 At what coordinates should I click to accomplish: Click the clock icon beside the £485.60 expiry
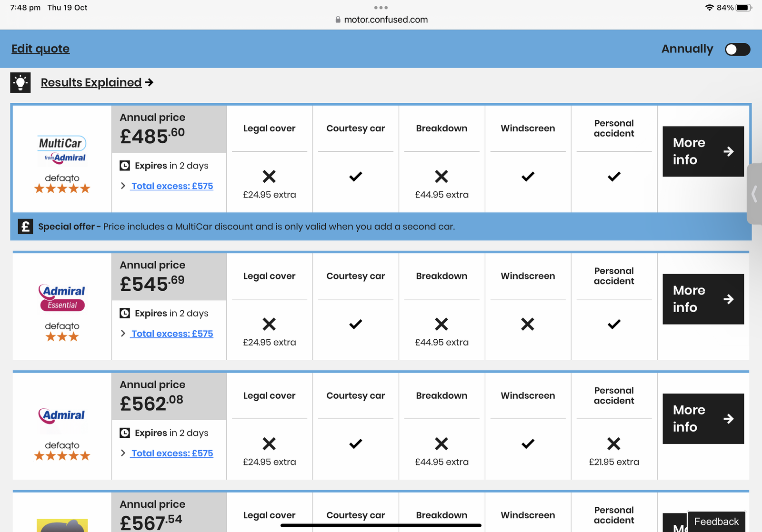tap(125, 166)
